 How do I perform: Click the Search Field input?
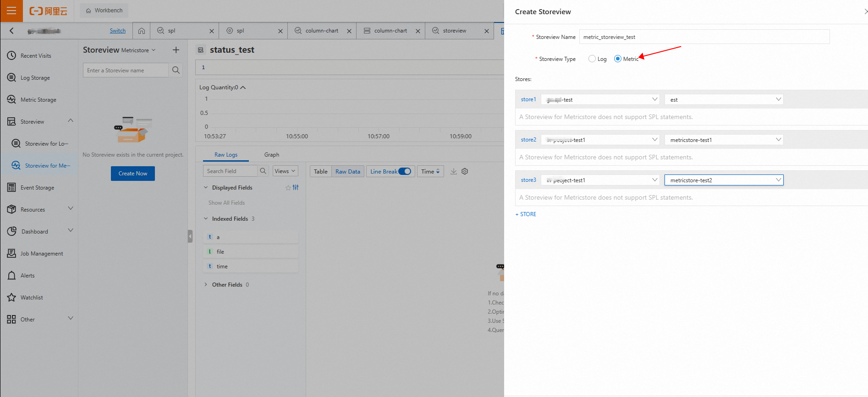click(x=230, y=171)
